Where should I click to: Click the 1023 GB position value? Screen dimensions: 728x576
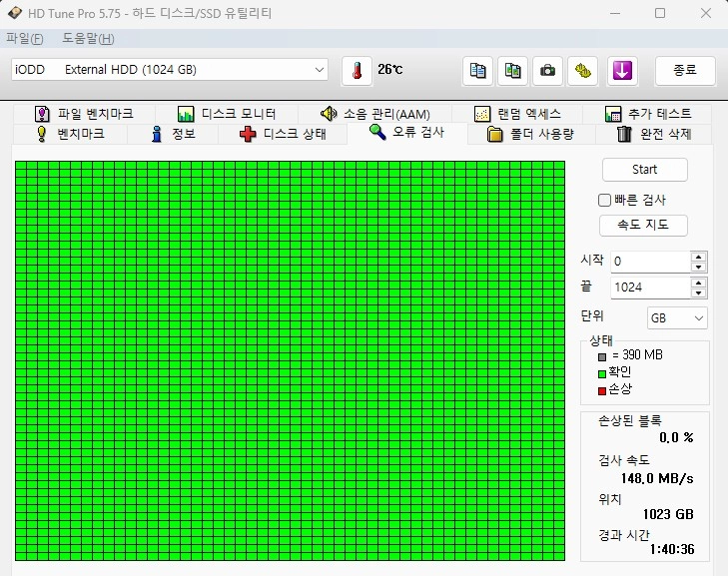668,514
